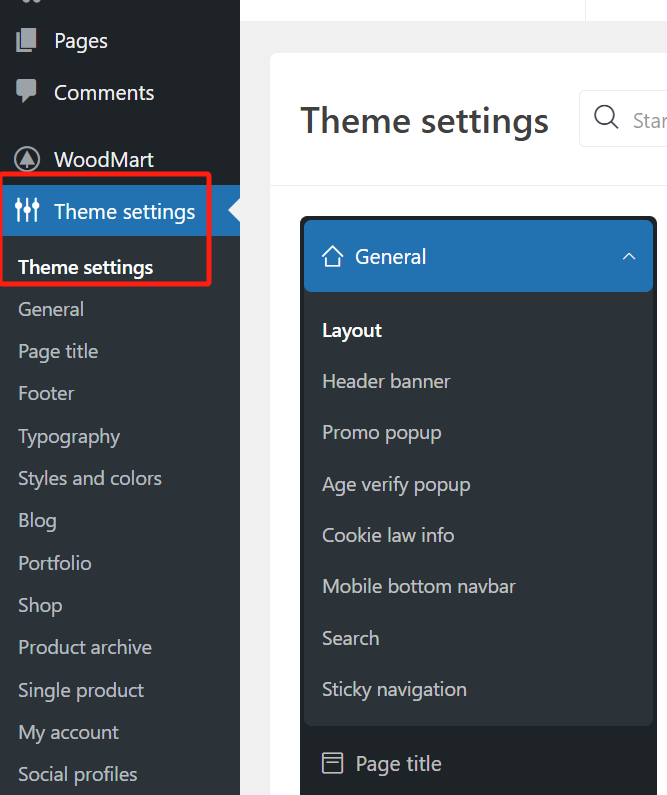Click the Pages icon in sidebar
The image size is (667, 795).
27,41
